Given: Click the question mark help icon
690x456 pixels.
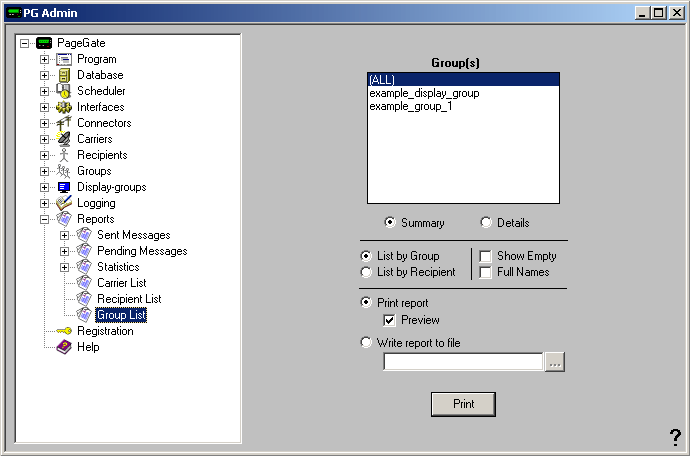Looking at the screenshot, I should point(675,437).
